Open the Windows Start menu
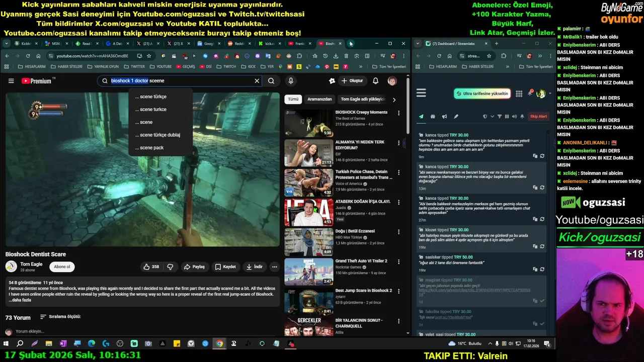Viewport: 644px width, 362px height. [x=6, y=344]
